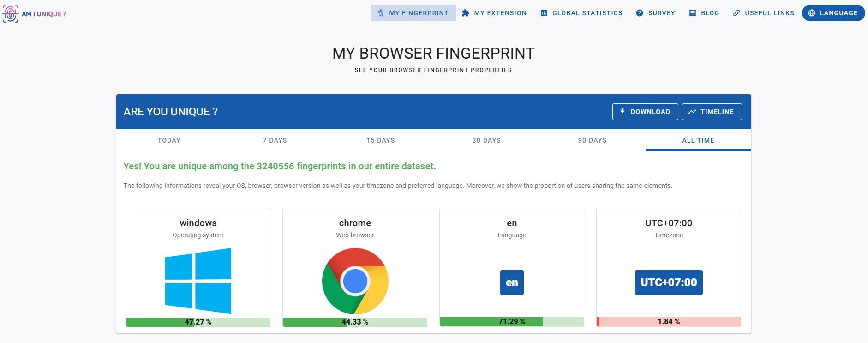Click the 'Timezone' label text
868x343 pixels.
tap(669, 235)
